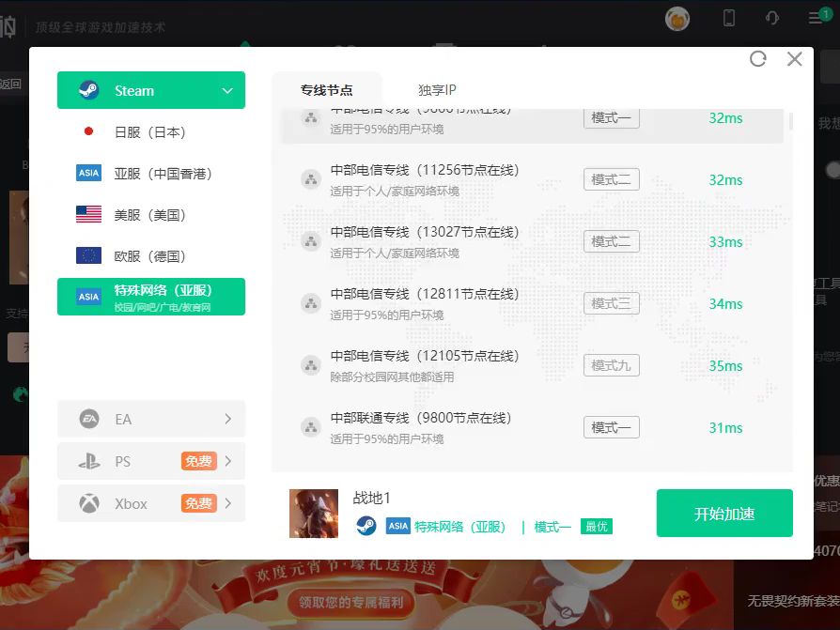
Task: Click node list scrollbar
Action: coord(791,120)
